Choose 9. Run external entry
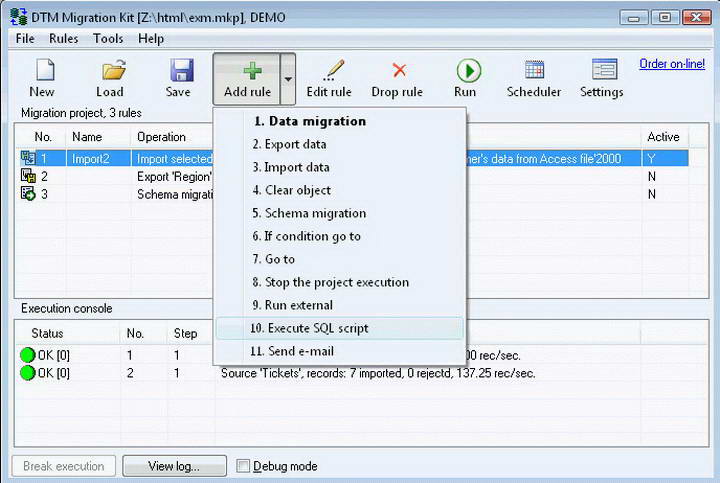 340,305
